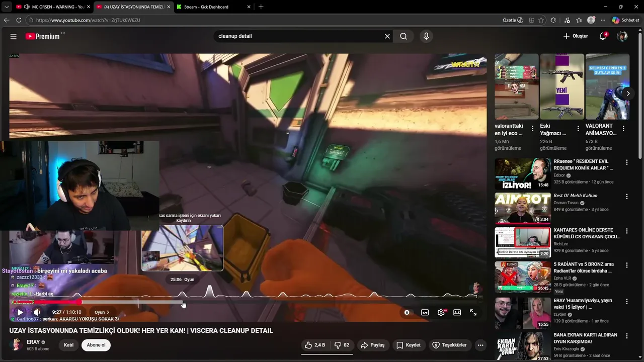Click the Özetle summarize button in the address bar
This screenshot has width=644, height=362.
(513, 20)
